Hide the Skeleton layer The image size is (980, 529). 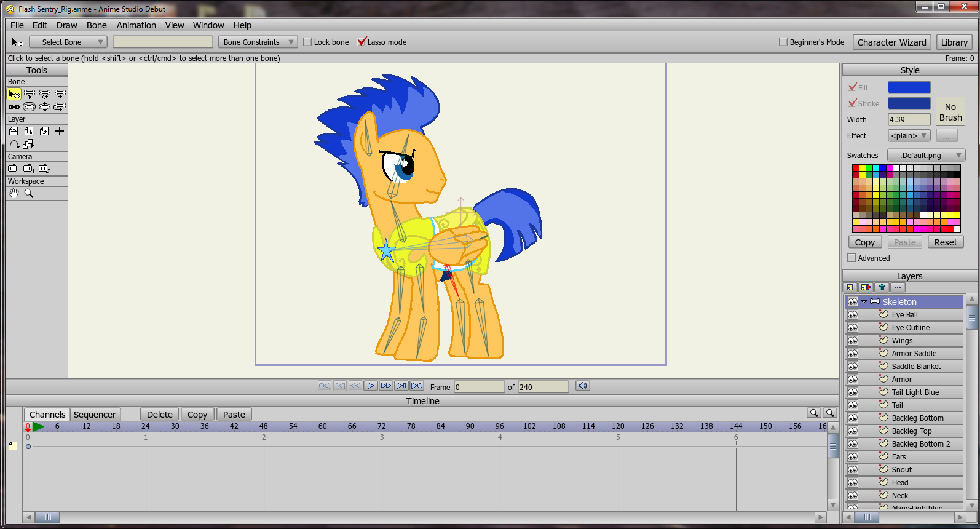click(x=852, y=302)
